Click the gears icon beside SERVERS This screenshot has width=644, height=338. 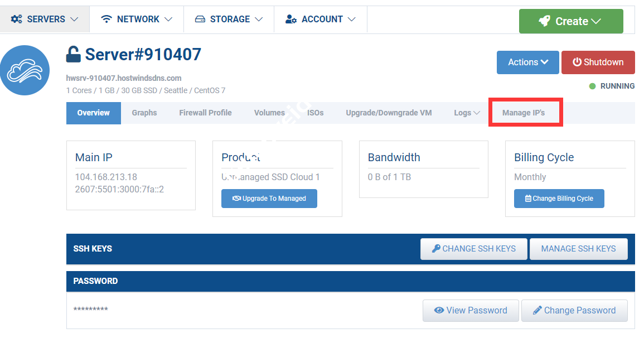click(x=16, y=20)
